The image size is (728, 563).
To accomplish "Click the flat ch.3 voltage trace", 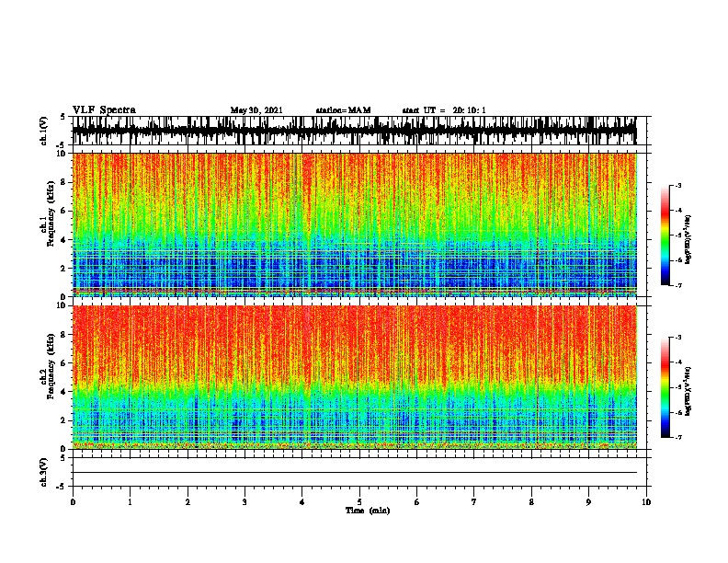I will (x=355, y=473).
